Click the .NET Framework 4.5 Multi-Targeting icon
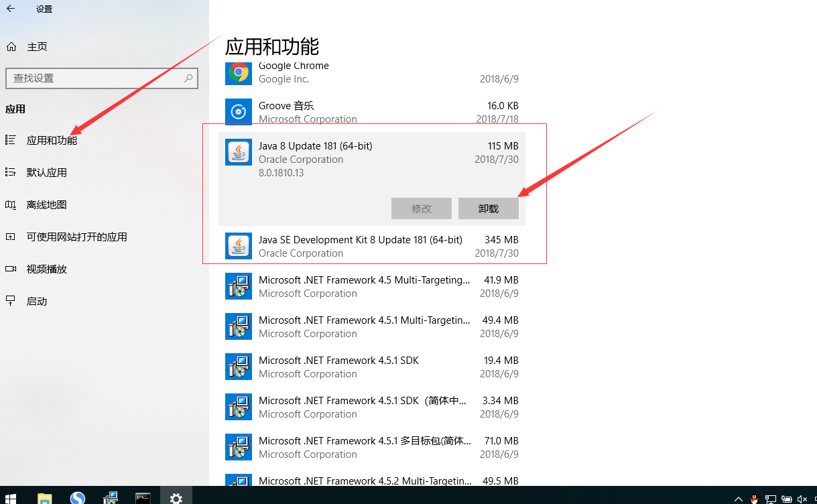The image size is (817, 504). 239,286
